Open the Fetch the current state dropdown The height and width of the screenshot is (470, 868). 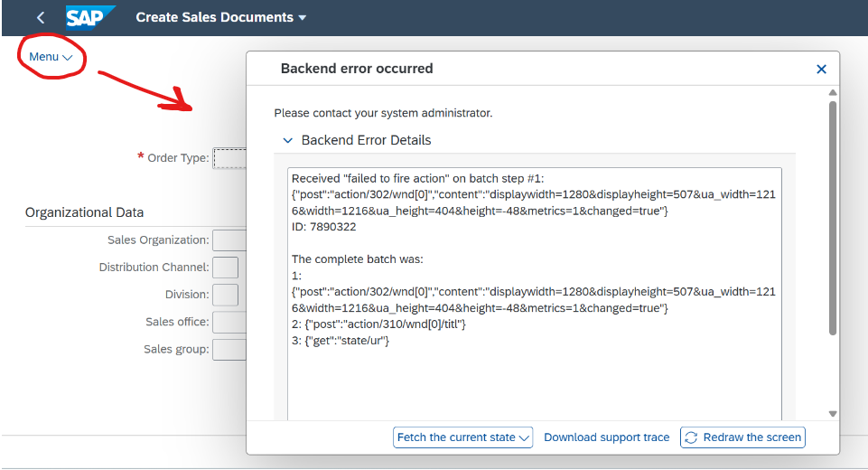(462, 437)
